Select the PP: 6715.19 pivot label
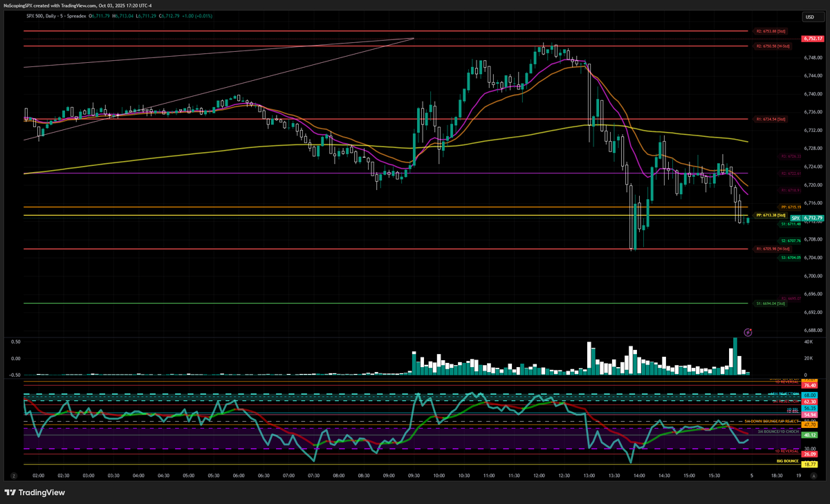The image size is (830, 504). (x=791, y=207)
